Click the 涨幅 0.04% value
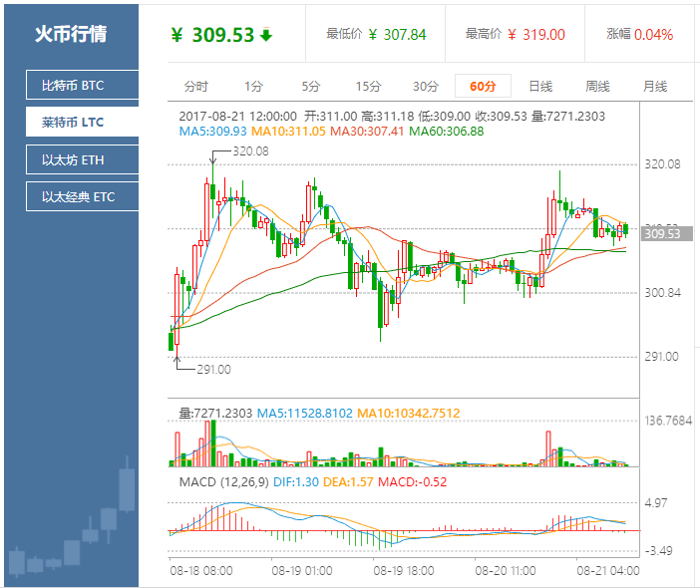The height and width of the screenshot is (588, 700). [x=653, y=34]
